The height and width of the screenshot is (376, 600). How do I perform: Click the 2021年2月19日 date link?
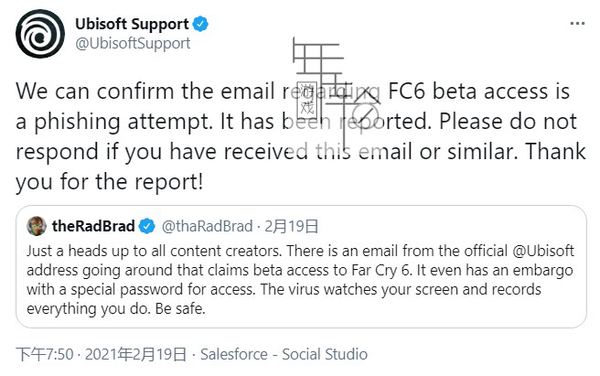click(135, 354)
